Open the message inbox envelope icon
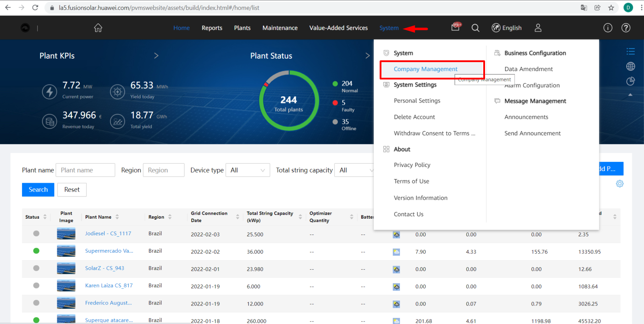 tap(455, 28)
